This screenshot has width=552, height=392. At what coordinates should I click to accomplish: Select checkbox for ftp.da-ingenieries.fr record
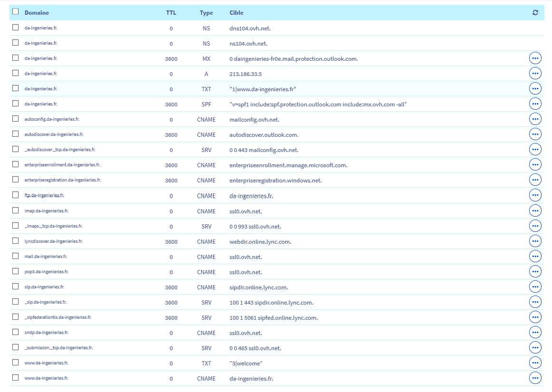[16, 195]
